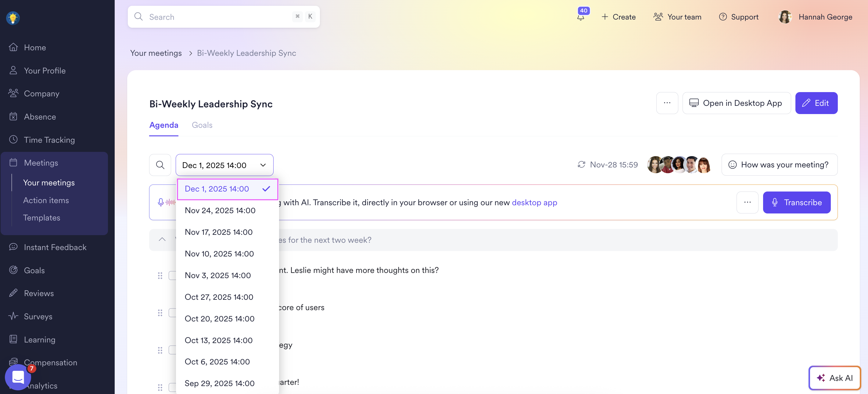The width and height of the screenshot is (868, 394).
Task: Tick the checkbox for the strategy agenda item
Action: point(172,350)
